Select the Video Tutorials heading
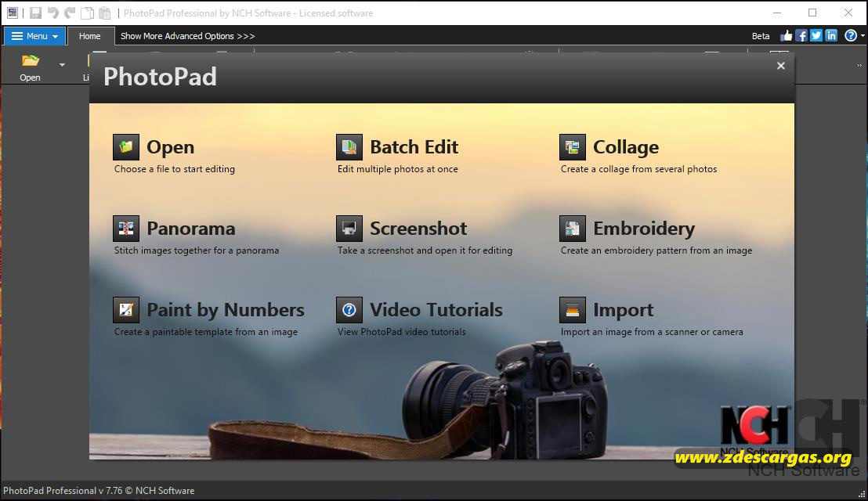Image resolution: width=868 pixels, height=501 pixels. click(x=436, y=310)
